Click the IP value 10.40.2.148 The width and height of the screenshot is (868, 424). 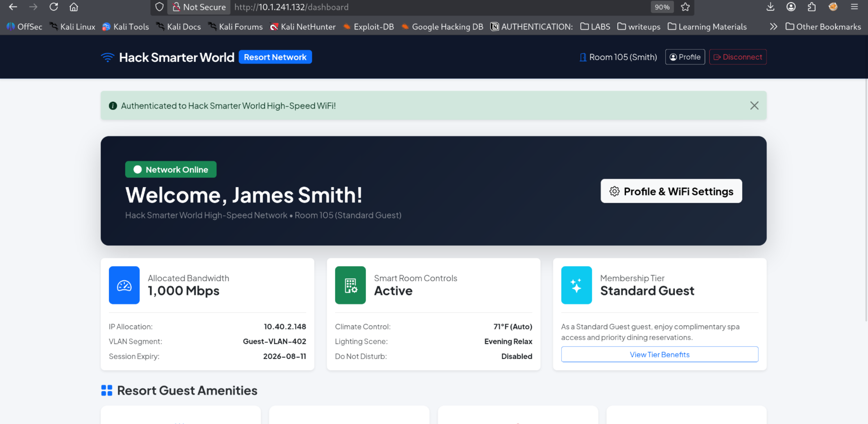[x=285, y=327]
